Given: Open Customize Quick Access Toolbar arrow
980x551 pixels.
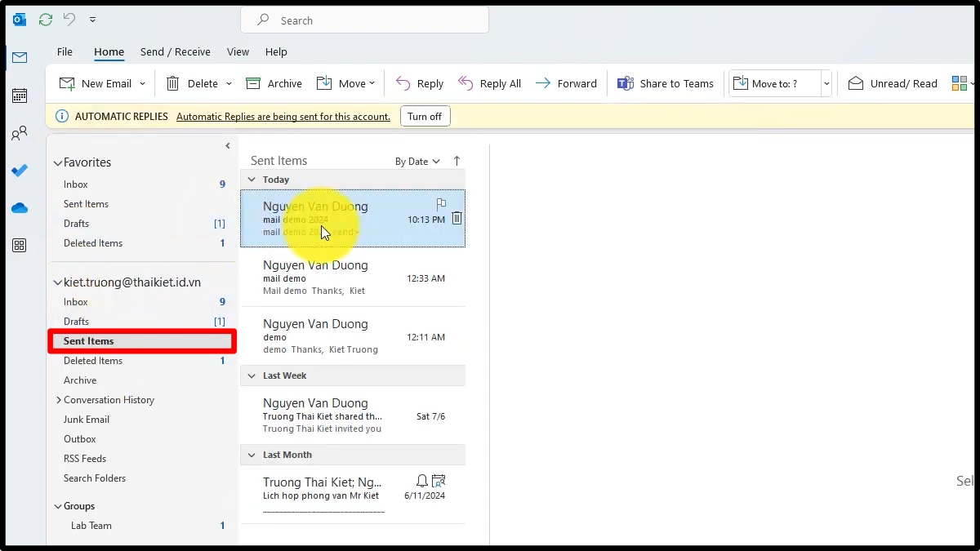Looking at the screenshot, I should pos(92,20).
